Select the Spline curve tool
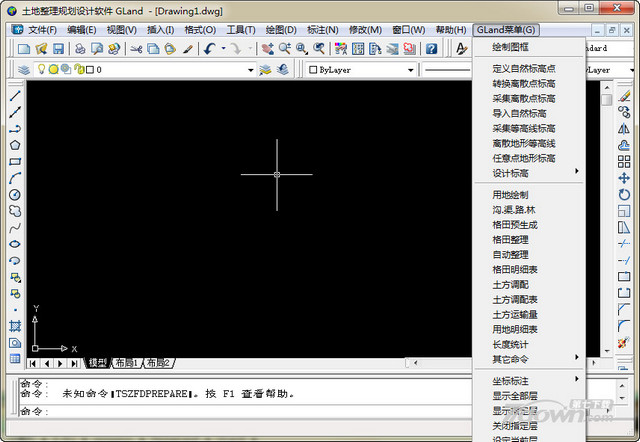Screen dimensions: 640x442 [15, 228]
